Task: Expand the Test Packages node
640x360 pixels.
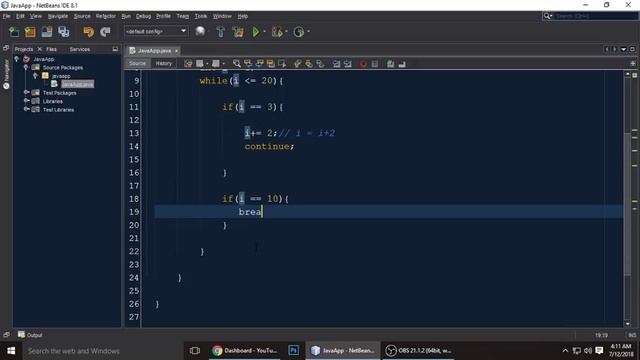Action: (26, 93)
